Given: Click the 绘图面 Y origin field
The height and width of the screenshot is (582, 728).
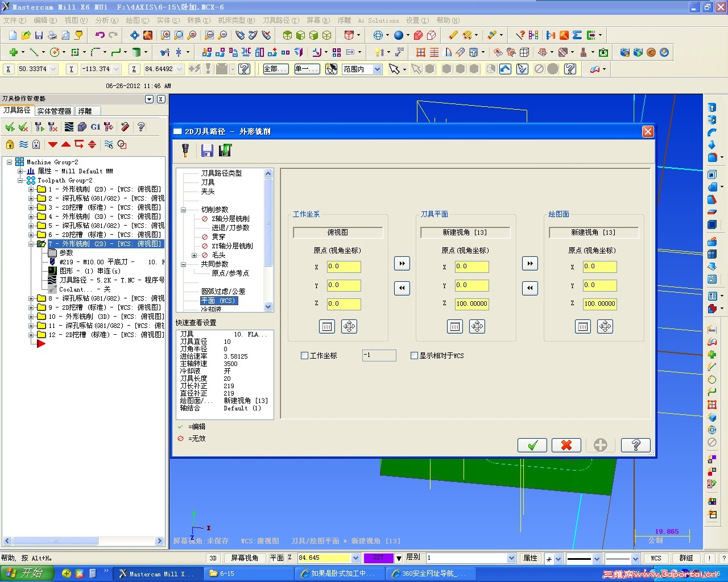Looking at the screenshot, I should pos(599,285).
